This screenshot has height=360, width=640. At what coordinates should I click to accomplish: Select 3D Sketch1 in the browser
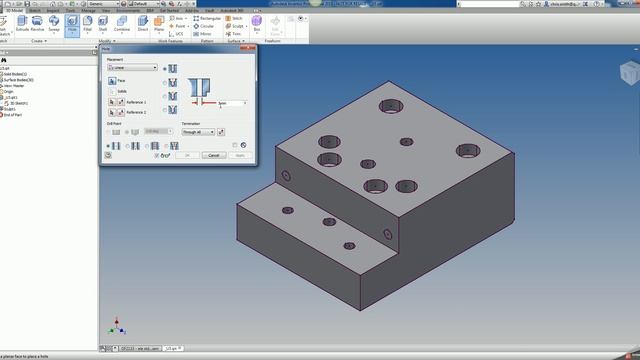pyautogui.click(x=19, y=103)
